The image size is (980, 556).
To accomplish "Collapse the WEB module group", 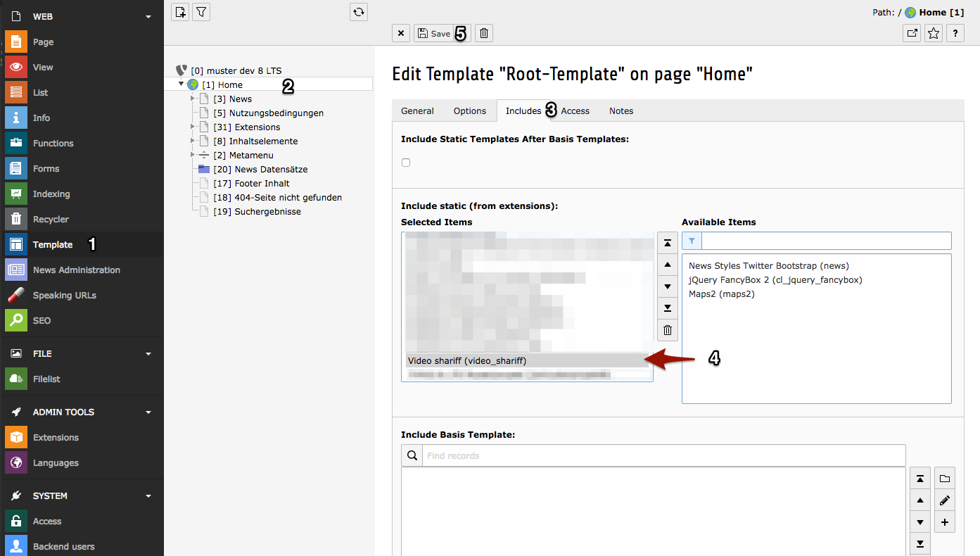I will (148, 16).
